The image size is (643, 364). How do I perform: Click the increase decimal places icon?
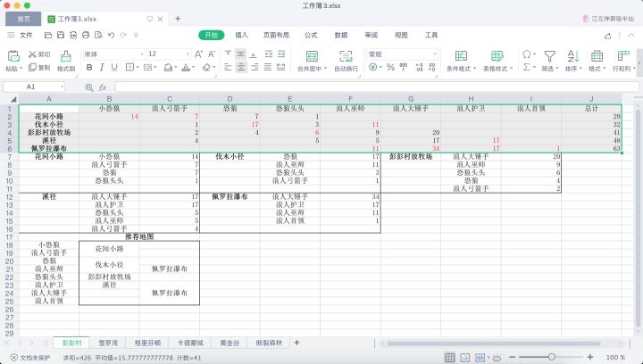(419, 68)
